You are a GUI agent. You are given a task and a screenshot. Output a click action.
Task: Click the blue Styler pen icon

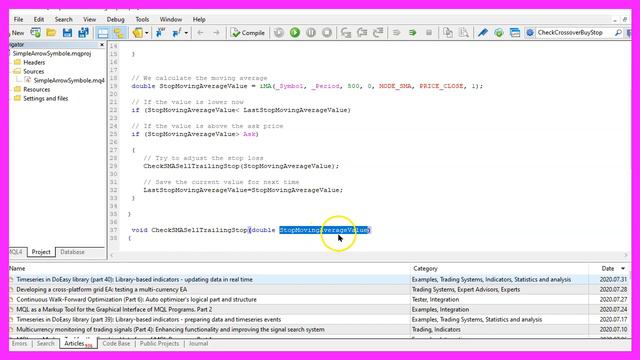click(x=483, y=33)
